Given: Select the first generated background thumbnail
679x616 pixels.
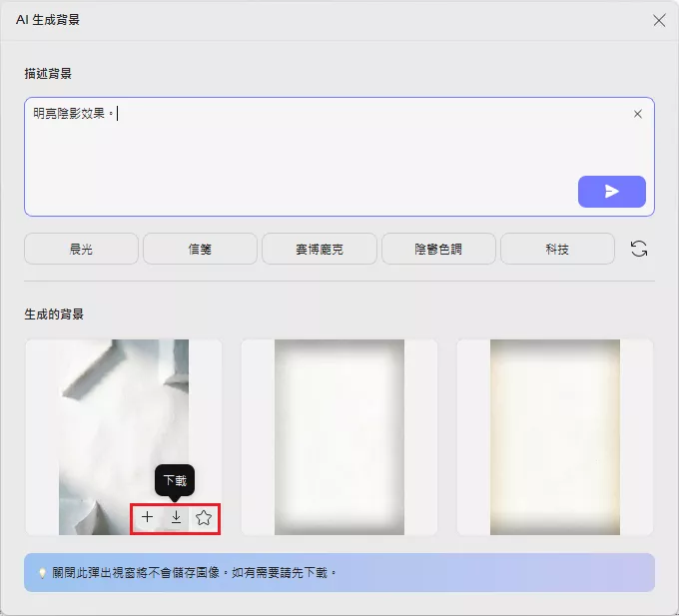Looking at the screenshot, I should (x=124, y=436).
